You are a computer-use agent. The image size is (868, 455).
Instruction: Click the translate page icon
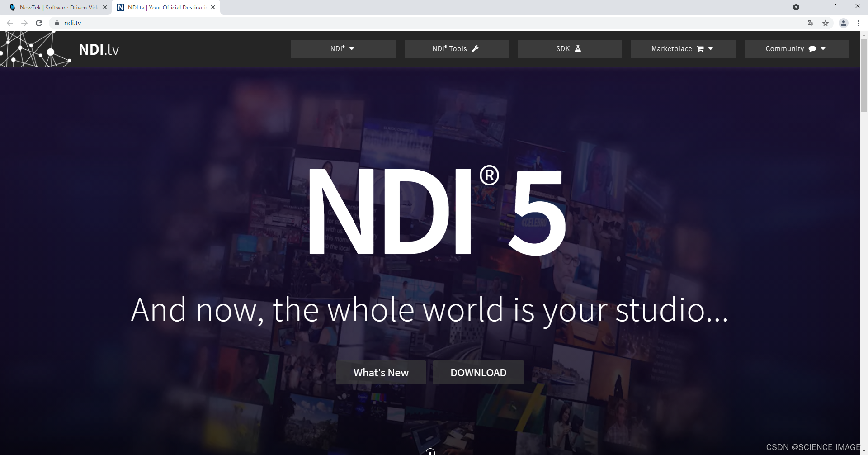tap(811, 23)
